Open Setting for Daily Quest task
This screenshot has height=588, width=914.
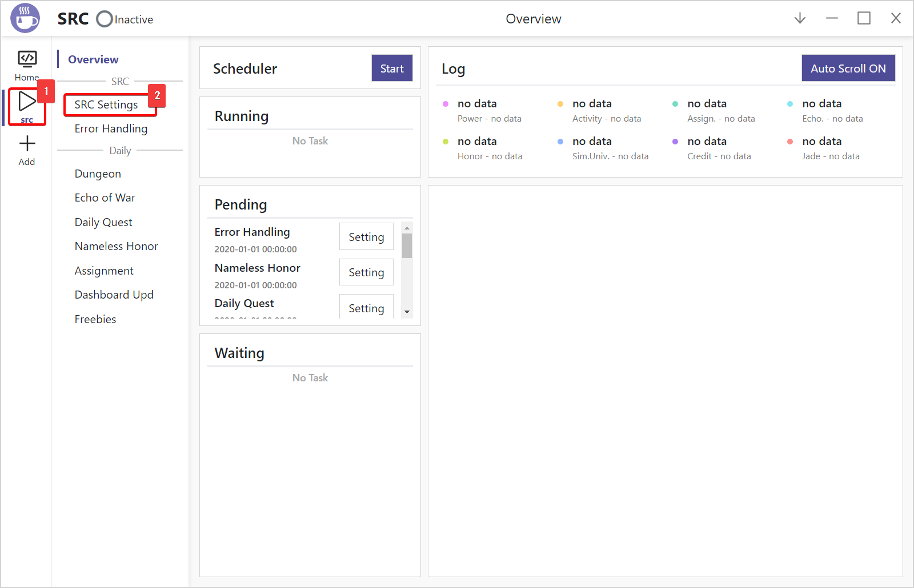coord(366,307)
